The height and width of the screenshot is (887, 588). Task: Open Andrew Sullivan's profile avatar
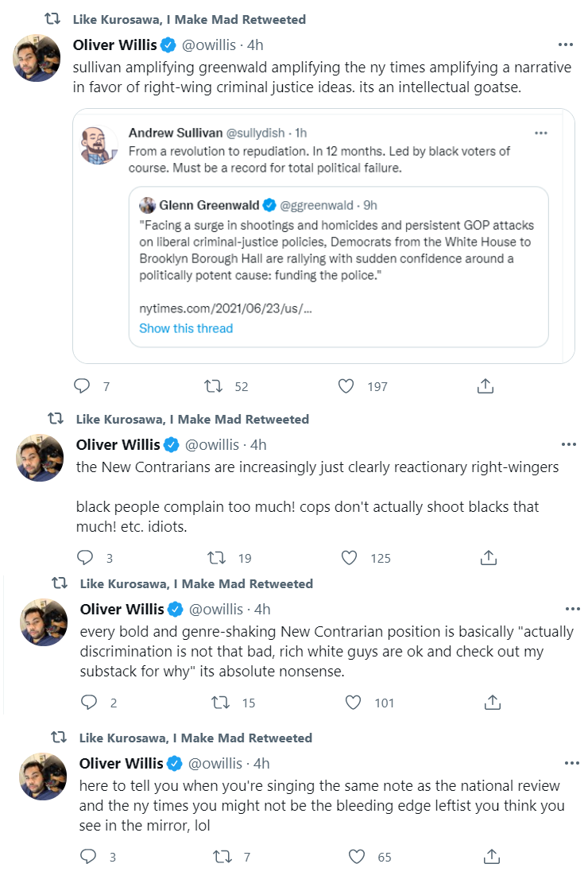point(99,145)
